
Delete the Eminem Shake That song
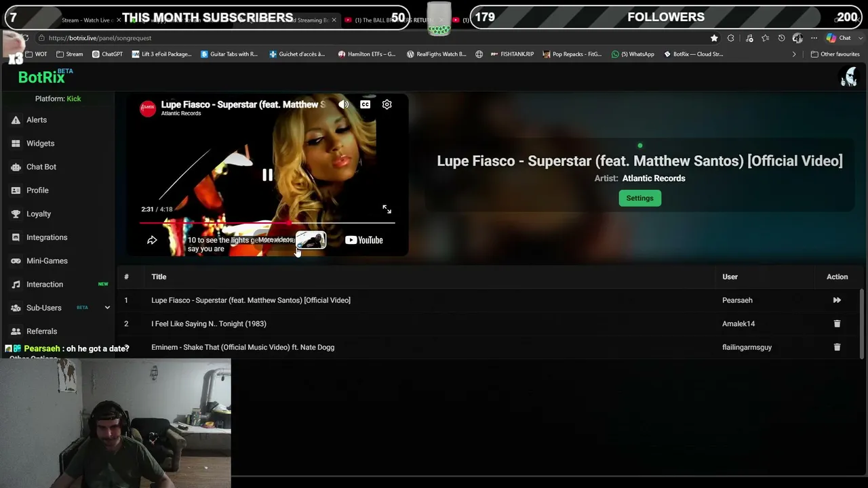837,347
